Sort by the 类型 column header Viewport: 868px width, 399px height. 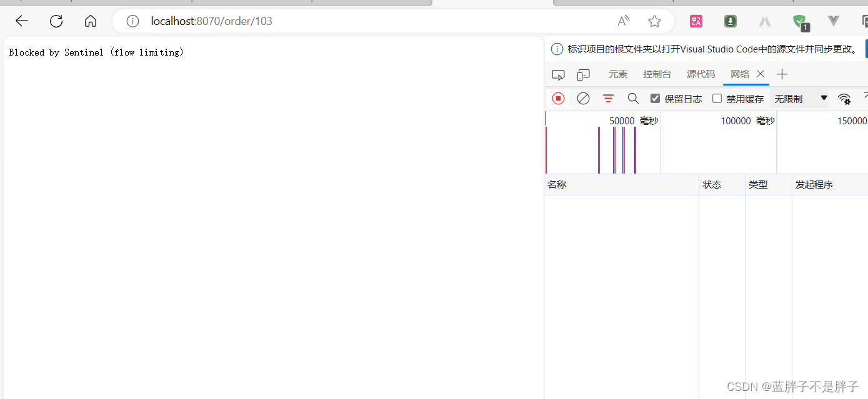tap(769, 185)
